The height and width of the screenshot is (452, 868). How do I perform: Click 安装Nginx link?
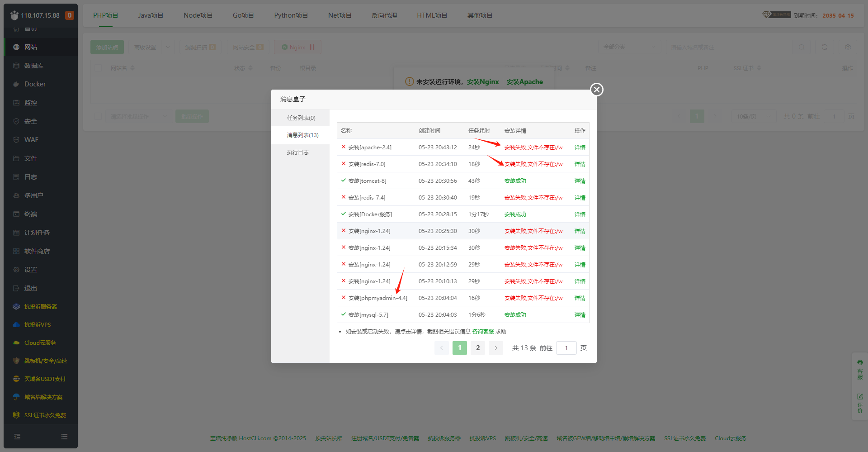coord(483,82)
